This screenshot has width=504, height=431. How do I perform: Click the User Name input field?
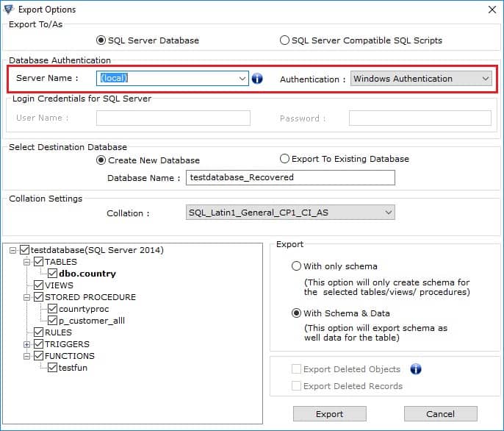(173, 118)
